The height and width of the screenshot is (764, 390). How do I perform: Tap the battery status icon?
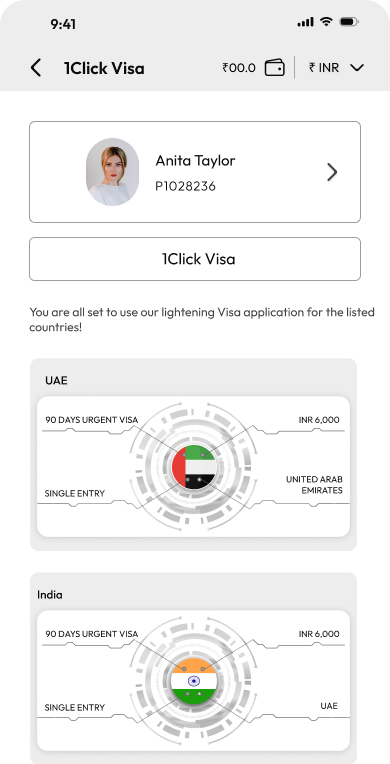(x=349, y=22)
